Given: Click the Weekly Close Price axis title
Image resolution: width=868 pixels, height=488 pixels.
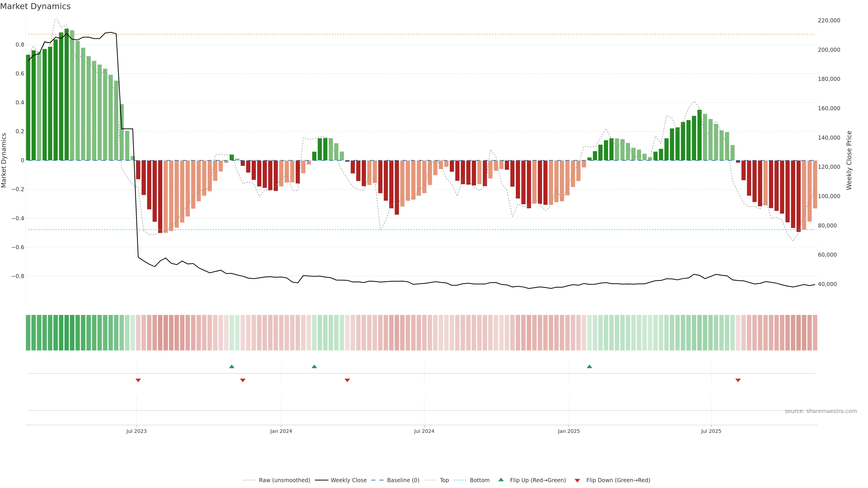Looking at the screenshot, I should (x=849, y=160).
